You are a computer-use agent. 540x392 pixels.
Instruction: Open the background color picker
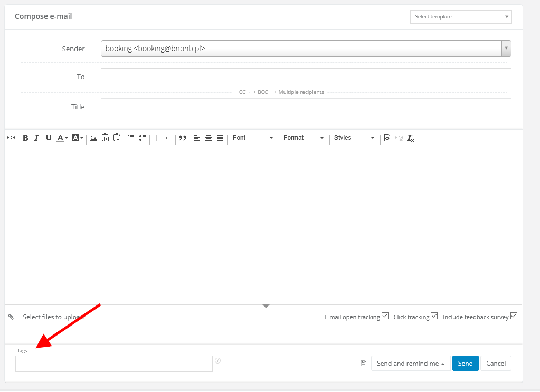(x=77, y=138)
